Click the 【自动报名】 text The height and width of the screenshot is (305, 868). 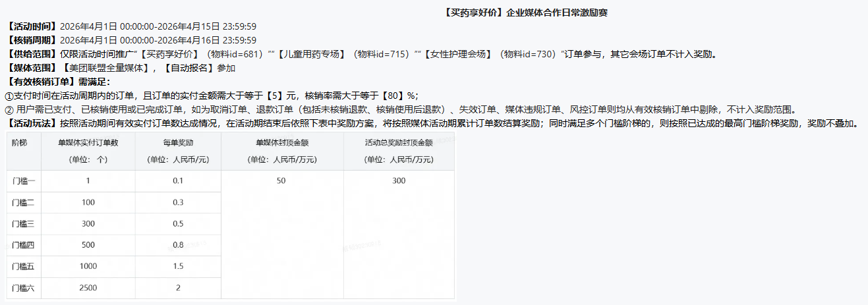click(188, 68)
